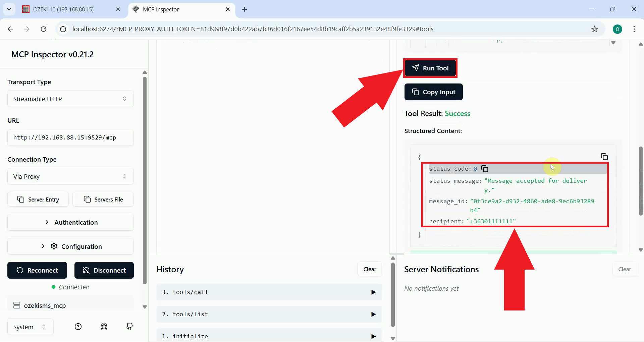Expand the Authentication section

point(70,222)
